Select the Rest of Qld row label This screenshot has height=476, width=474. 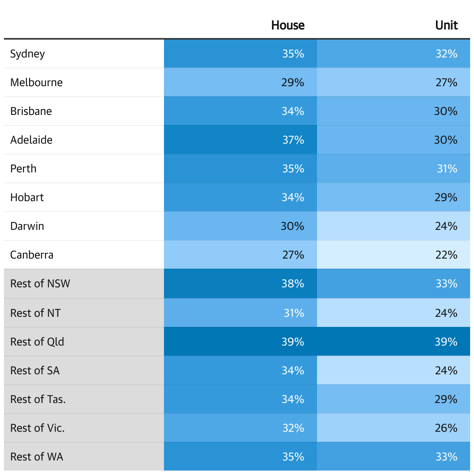tap(37, 342)
